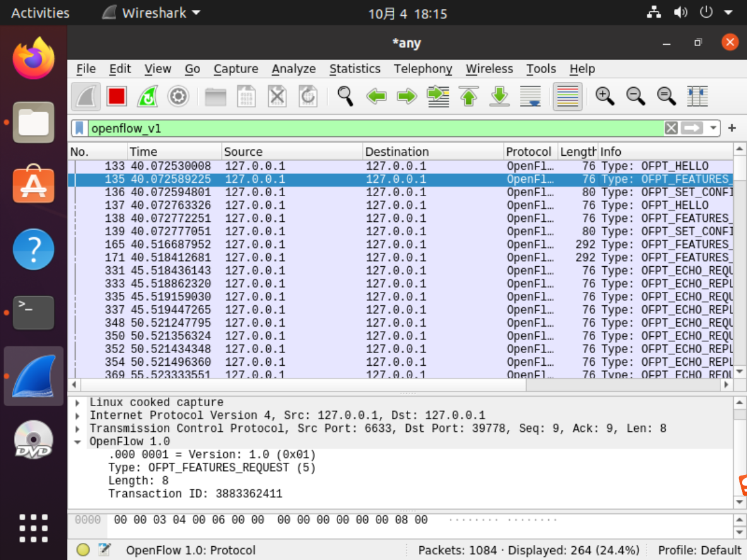Reload the capture file icon
The image size is (747, 560).
pos(308,96)
